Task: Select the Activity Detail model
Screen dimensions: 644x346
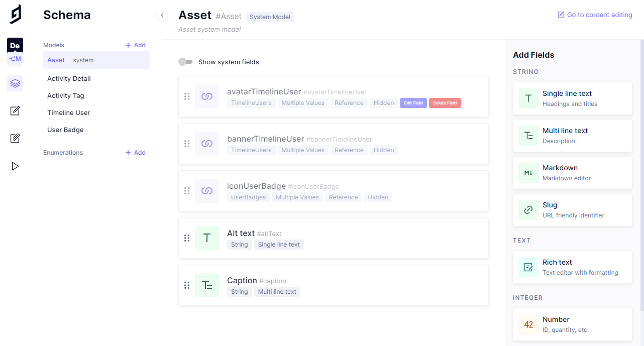Action: [x=69, y=78]
